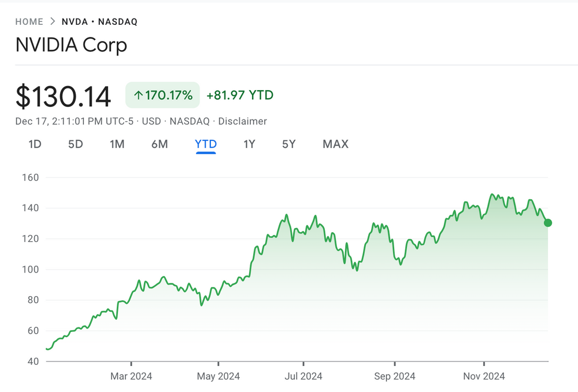Click the breadcrumb chevron separator after HOME
Screen dimensions: 578x392
53,22
